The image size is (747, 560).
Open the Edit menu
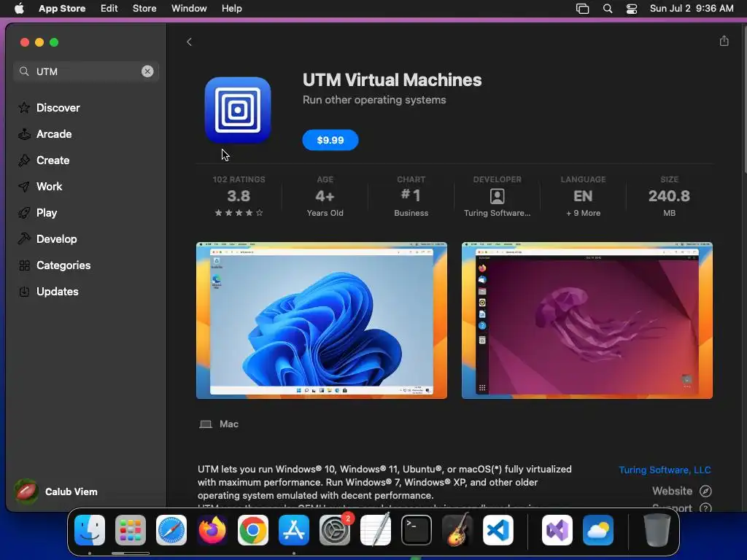(x=109, y=9)
